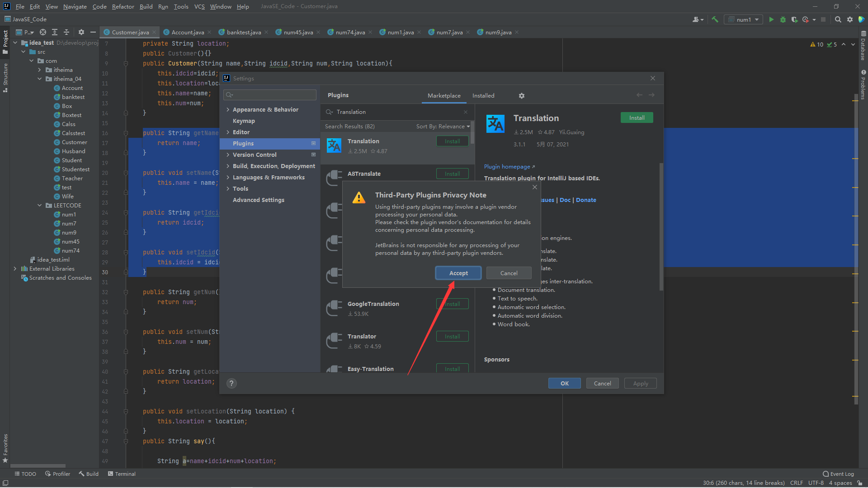The width and height of the screenshot is (868, 488).
Task: Go to next highlighted error arrow
Action: (x=853, y=44)
